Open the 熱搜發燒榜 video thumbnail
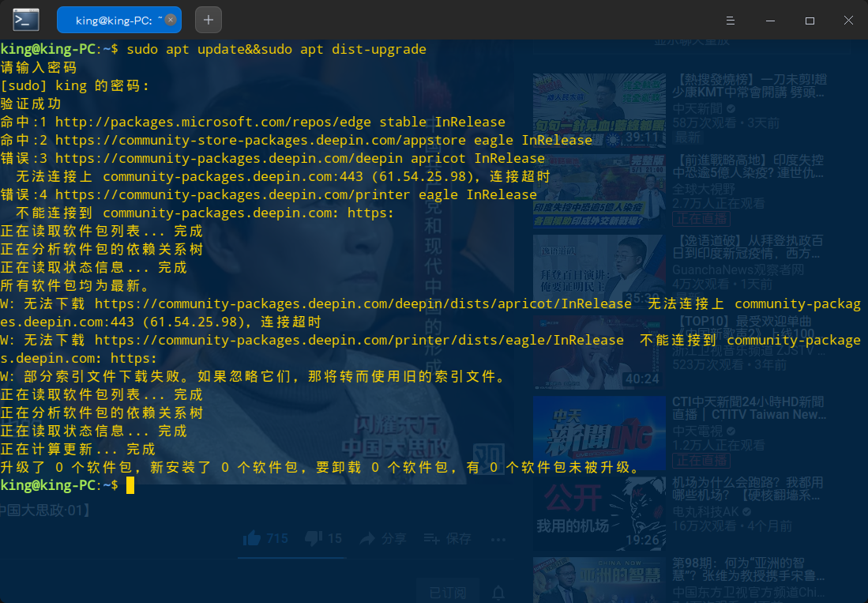This screenshot has height=603, width=868. [599, 110]
